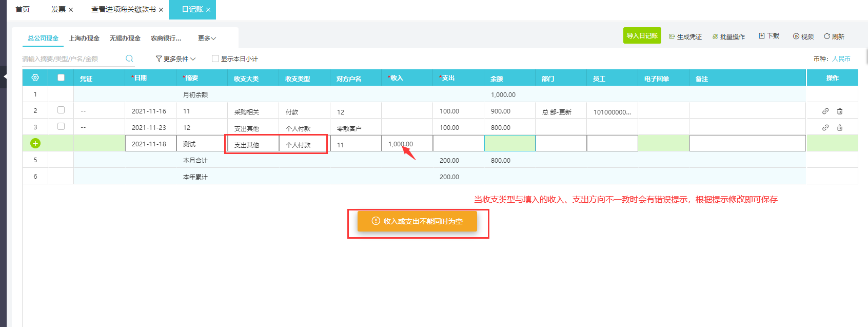Expand the 更多 accounts dropdown
This screenshot has width=868, height=327.
207,39
